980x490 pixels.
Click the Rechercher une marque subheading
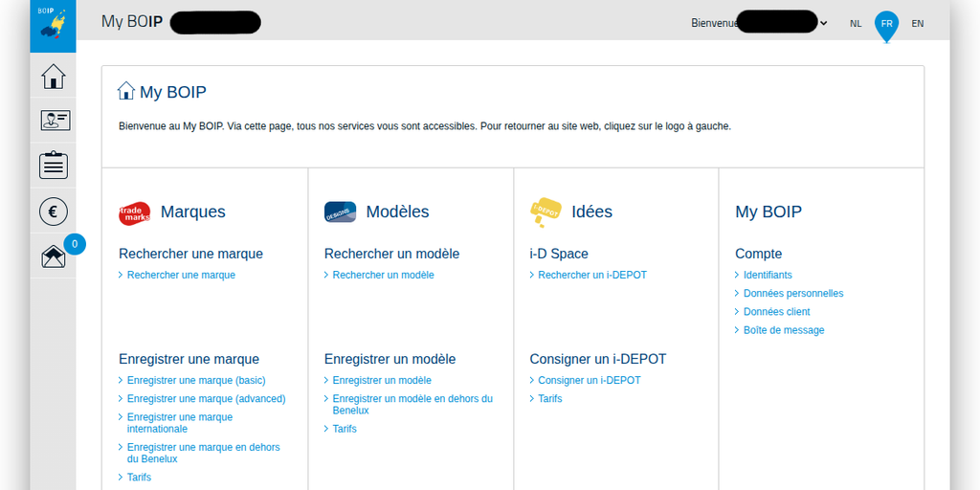(190, 254)
